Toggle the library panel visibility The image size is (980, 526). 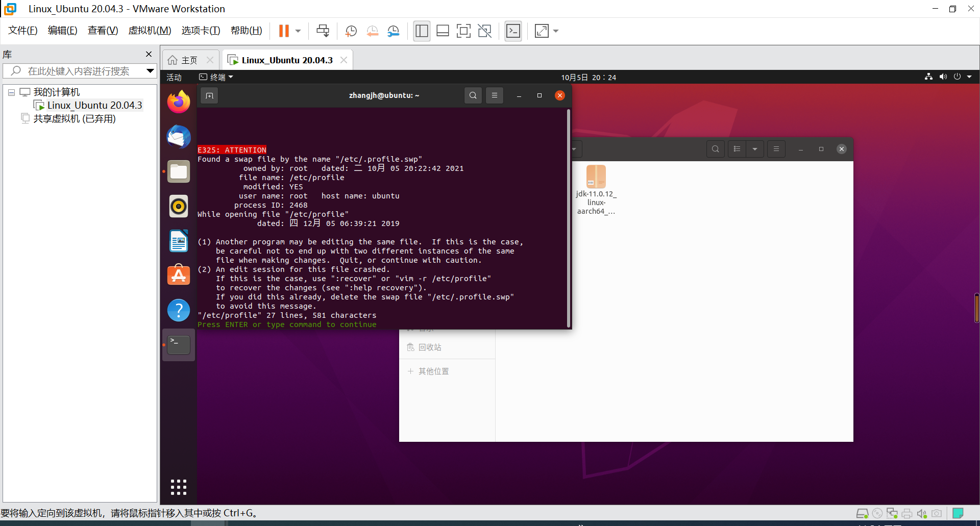tap(422, 31)
